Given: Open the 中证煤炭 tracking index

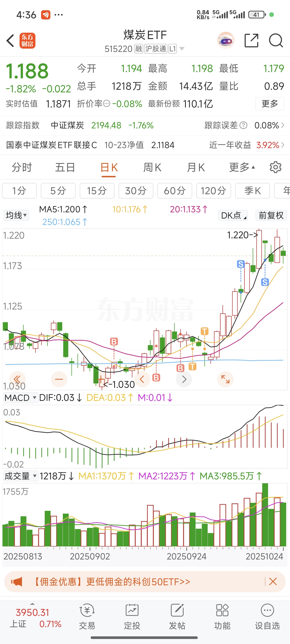Looking at the screenshot, I should (x=67, y=125).
